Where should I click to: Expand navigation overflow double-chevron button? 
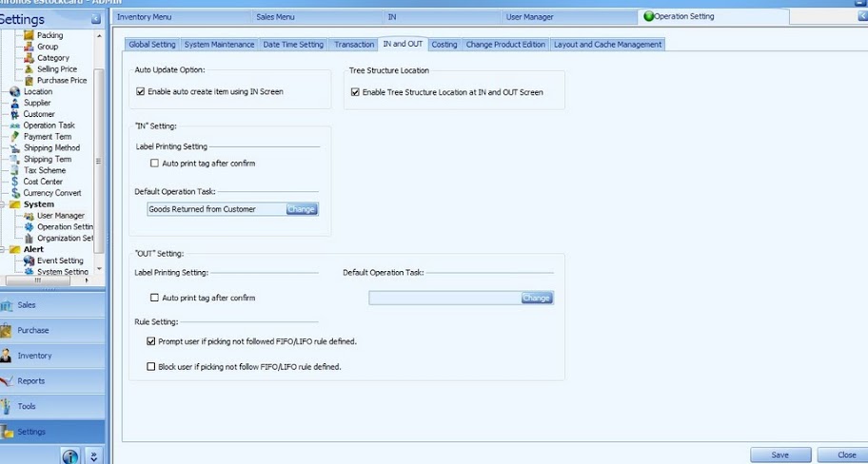93,456
